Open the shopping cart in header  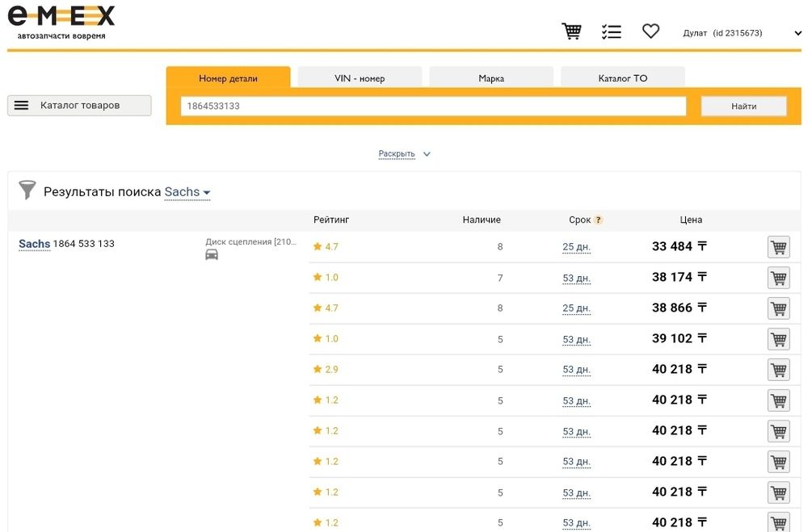(x=572, y=31)
